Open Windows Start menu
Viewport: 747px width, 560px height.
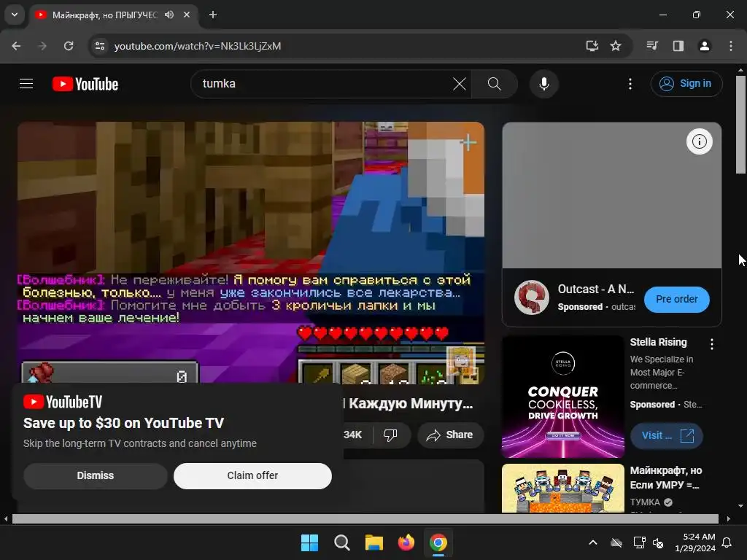309,542
